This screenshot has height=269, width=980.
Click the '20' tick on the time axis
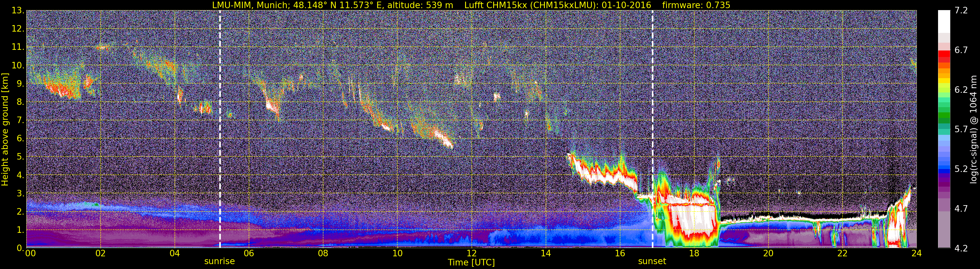768,254
